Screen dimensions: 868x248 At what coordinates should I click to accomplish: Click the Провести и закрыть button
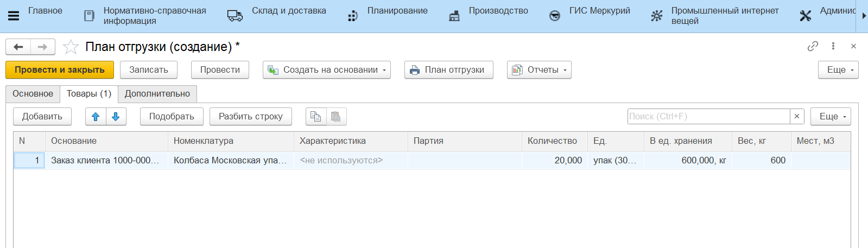tap(60, 70)
